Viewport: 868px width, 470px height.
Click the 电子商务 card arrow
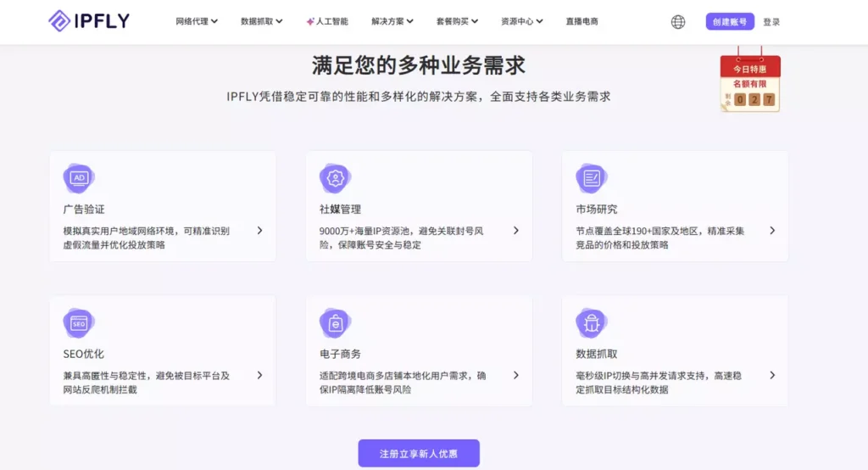tap(516, 375)
